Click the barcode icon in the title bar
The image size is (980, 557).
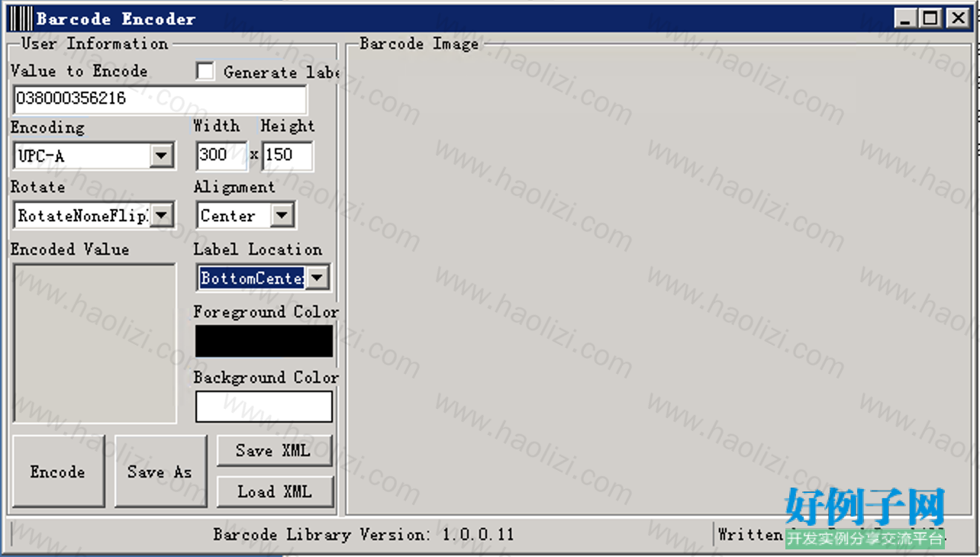21,18
